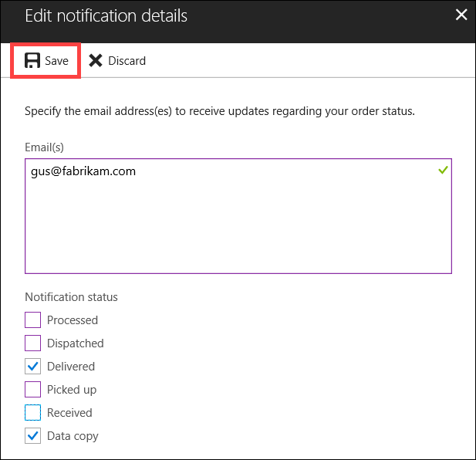The image size is (476, 460).
Task: Enable the Dispatched checkbox
Action: click(x=33, y=343)
